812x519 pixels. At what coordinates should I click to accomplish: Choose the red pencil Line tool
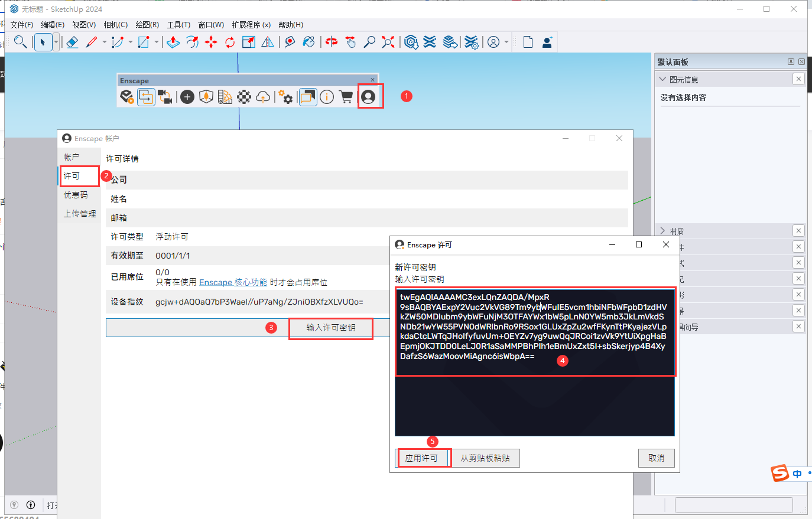[92, 42]
